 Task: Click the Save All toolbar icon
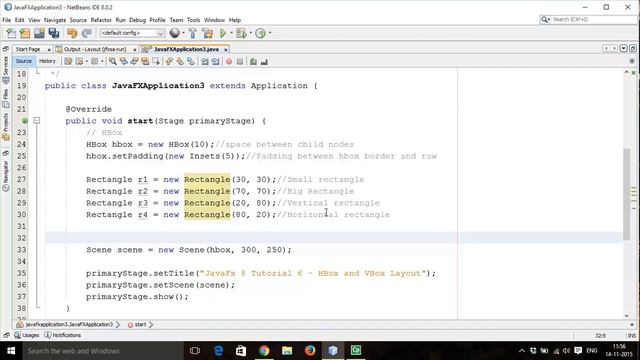click(54, 33)
